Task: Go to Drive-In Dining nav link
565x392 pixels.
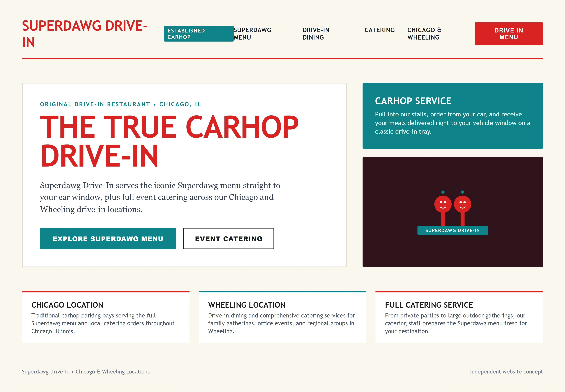Action: pyautogui.click(x=316, y=34)
